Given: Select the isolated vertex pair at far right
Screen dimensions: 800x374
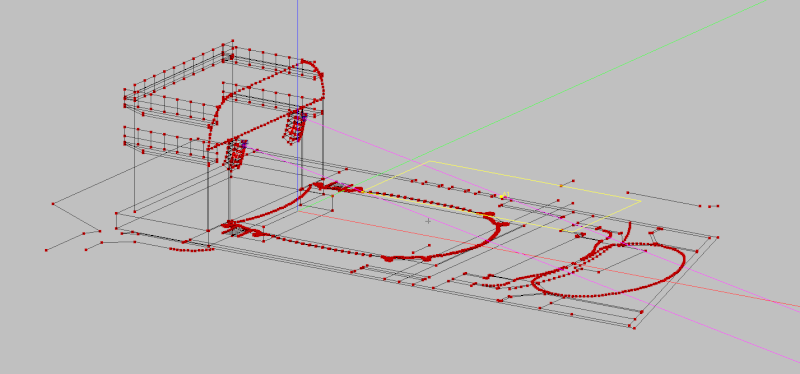Looking at the screenshot, I should (x=713, y=206).
